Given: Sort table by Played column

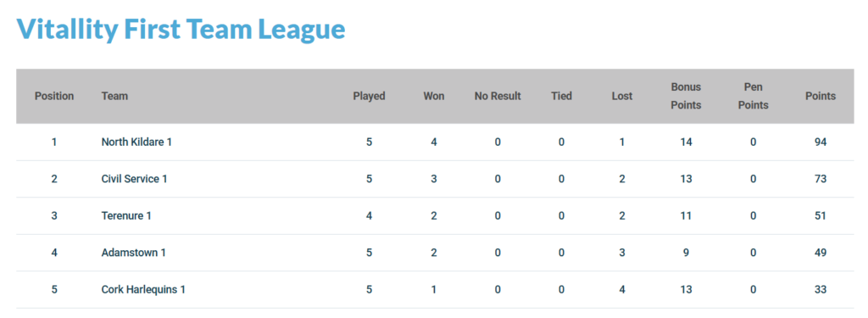Looking at the screenshot, I should click(370, 96).
